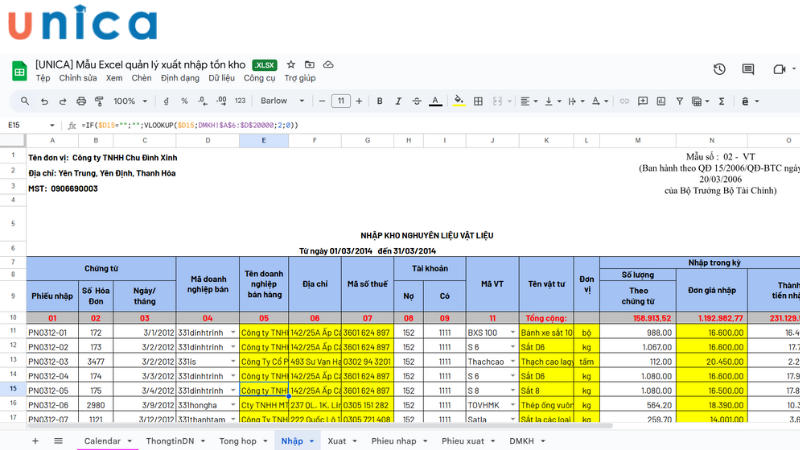
Task: Open the Tệp menu
Action: point(43,78)
